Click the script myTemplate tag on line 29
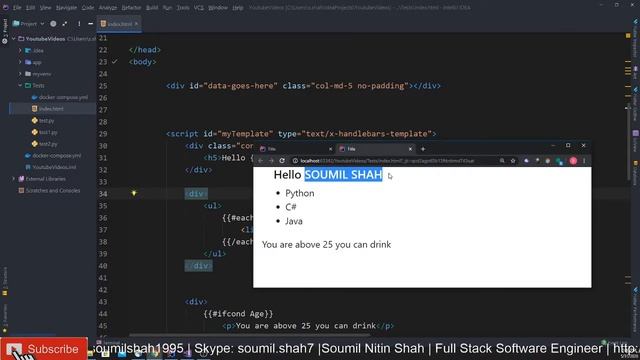The height and width of the screenshot is (360, 640). point(301,133)
